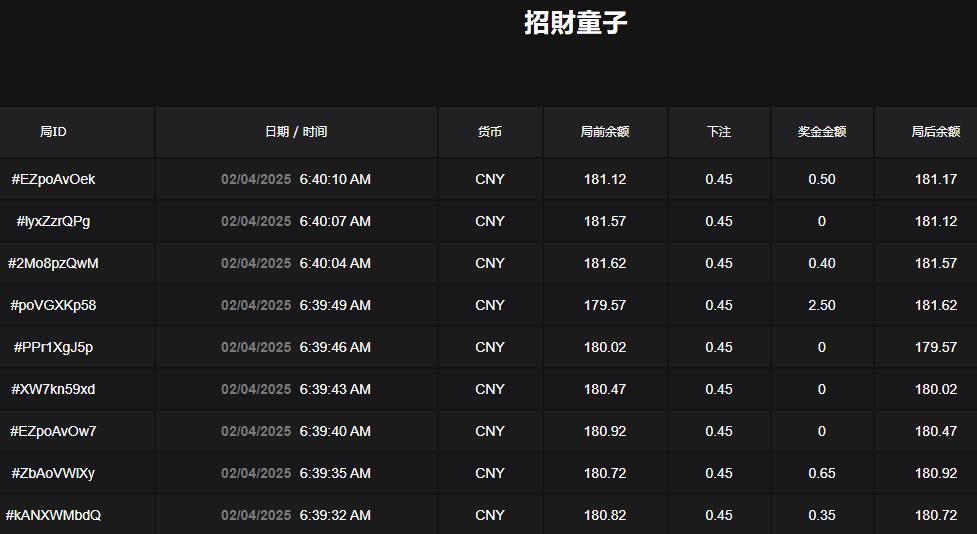
Task: Open the #poVGXKp58 round record
Action: click(53, 306)
